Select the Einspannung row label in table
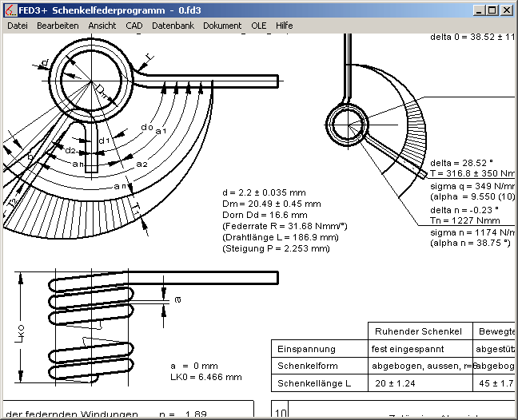Viewport: 518px width, 420px height. pos(306,349)
